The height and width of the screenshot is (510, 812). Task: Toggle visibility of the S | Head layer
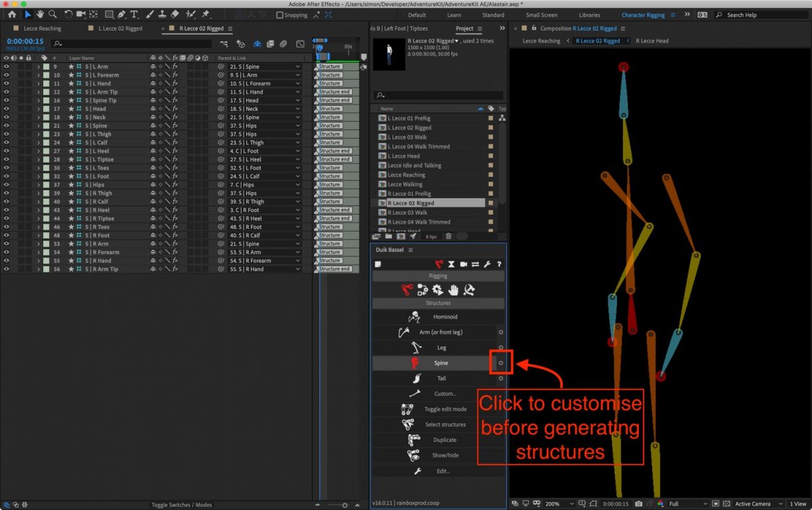(x=6, y=108)
